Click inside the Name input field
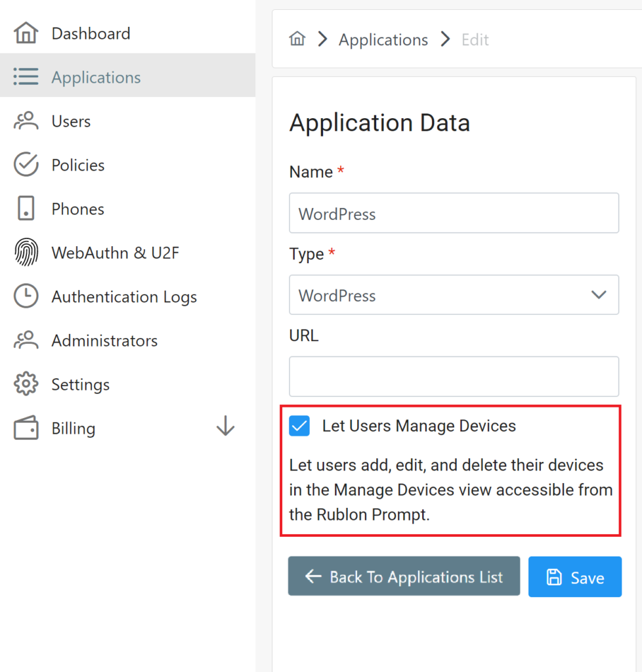The width and height of the screenshot is (642, 672). 453,213
